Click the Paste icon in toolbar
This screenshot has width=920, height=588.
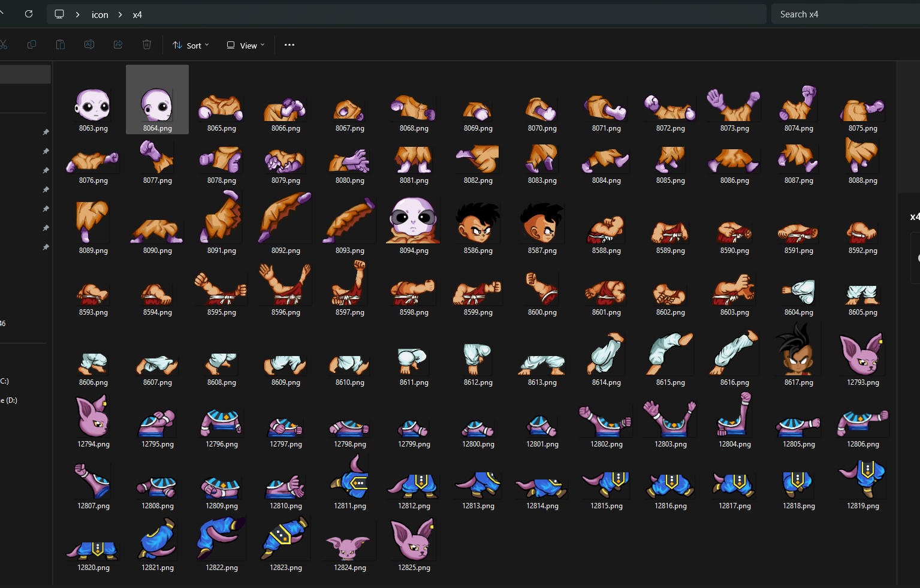coord(61,45)
